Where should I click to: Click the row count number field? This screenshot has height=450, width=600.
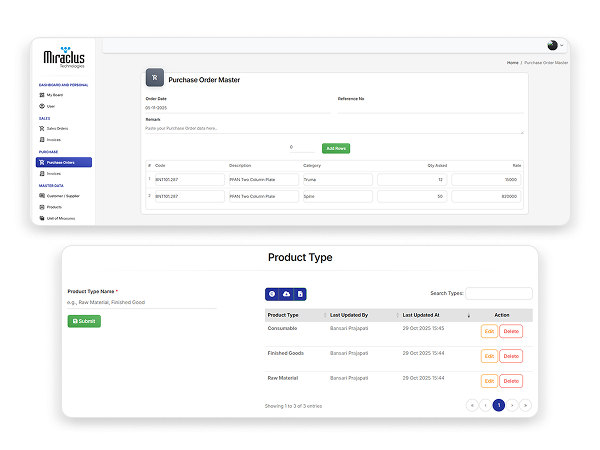pos(302,147)
